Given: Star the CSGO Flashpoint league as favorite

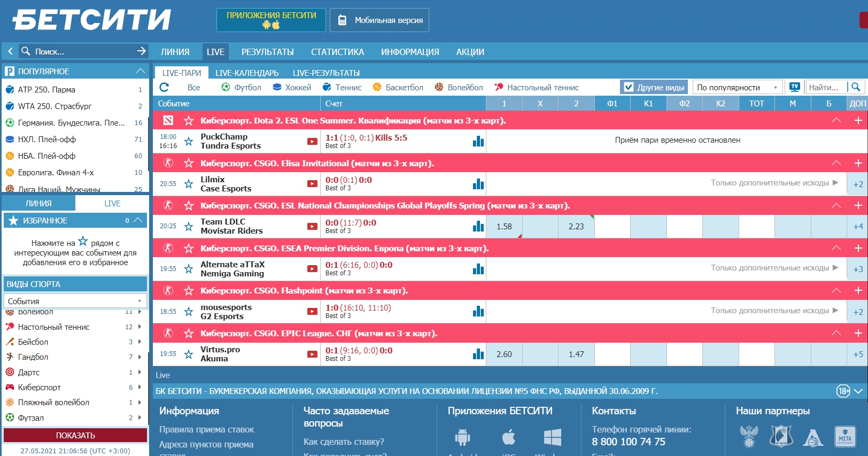Looking at the screenshot, I should (x=189, y=291).
